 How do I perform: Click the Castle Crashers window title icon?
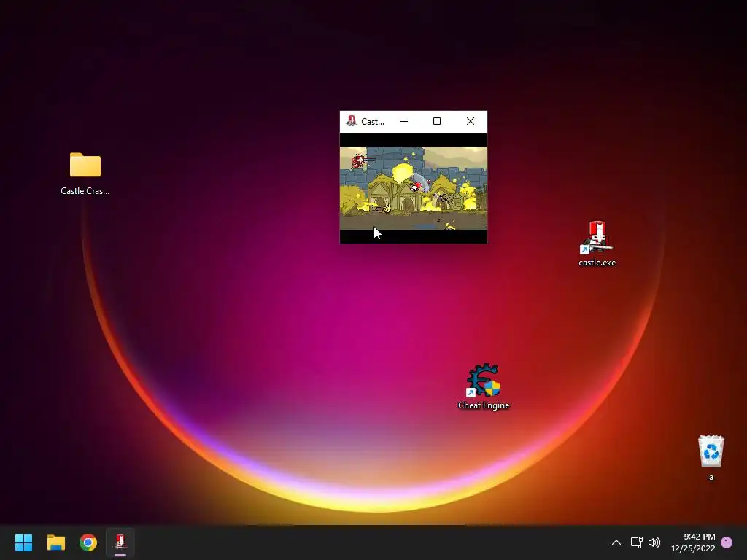point(352,121)
